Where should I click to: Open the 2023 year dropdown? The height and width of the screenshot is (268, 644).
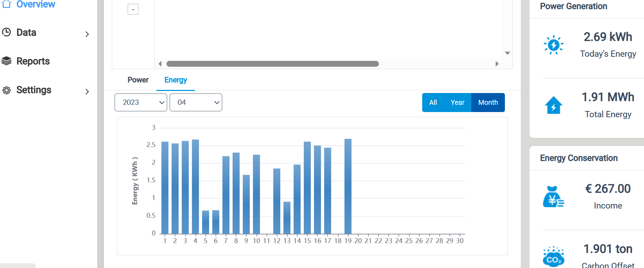(x=141, y=102)
